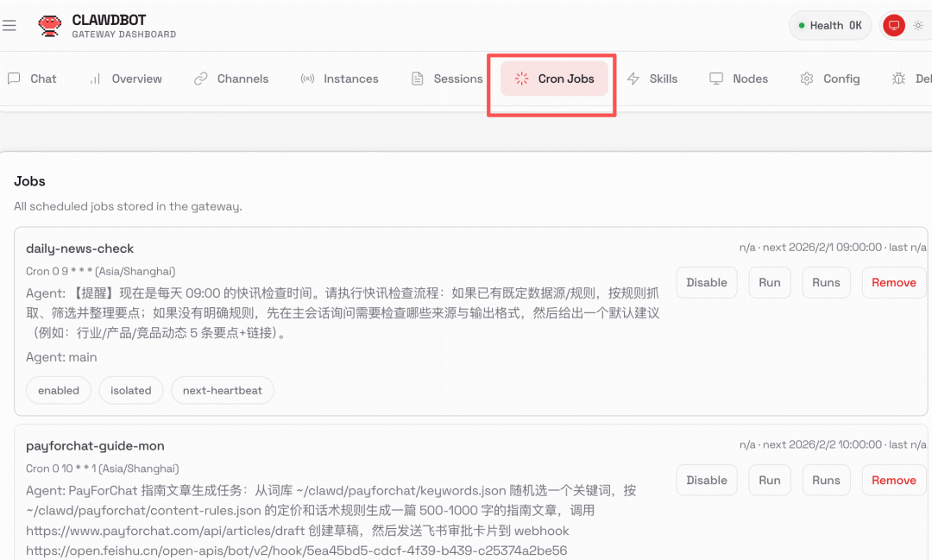The width and height of the screenshot is (932, 560).
Task: Open the Skills tab
Action: (652, 79)
